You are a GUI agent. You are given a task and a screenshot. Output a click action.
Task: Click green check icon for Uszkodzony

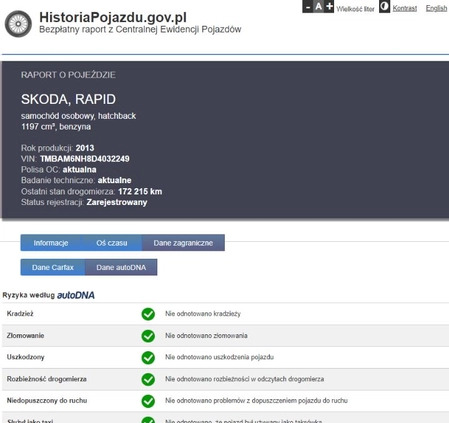pyautogui.click(x=148, y=357)
